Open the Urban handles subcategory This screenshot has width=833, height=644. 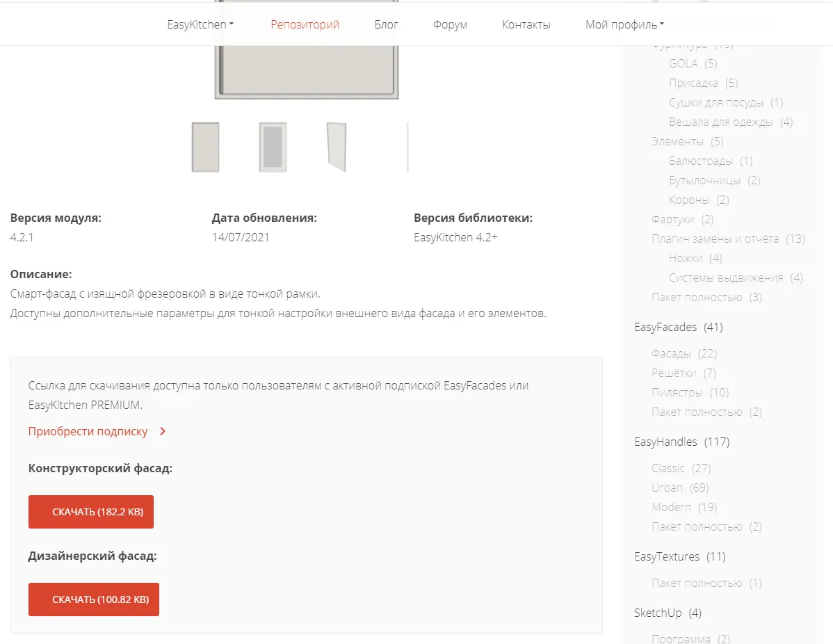click(x=667, y=488)
